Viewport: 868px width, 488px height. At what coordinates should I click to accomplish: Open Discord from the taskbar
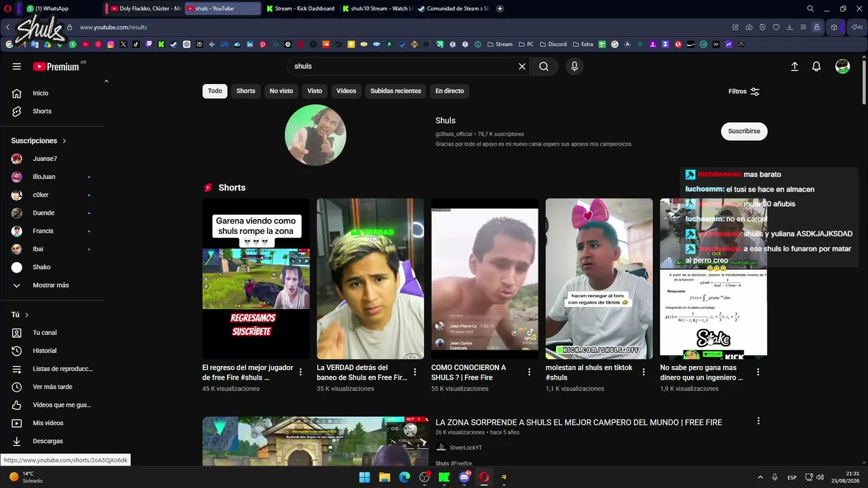click(465, 477)
